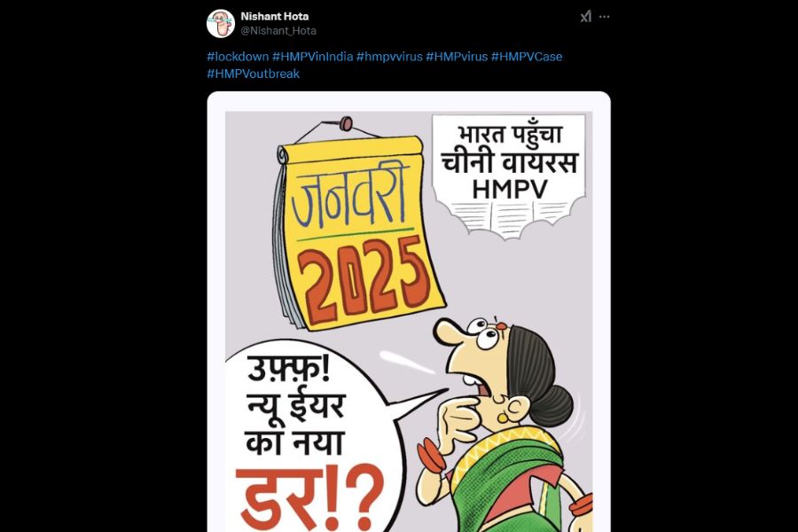Viewport: 798px width, 532px height.
Task: Open the #HMPVinIndia hashtag
Action: 312,57
